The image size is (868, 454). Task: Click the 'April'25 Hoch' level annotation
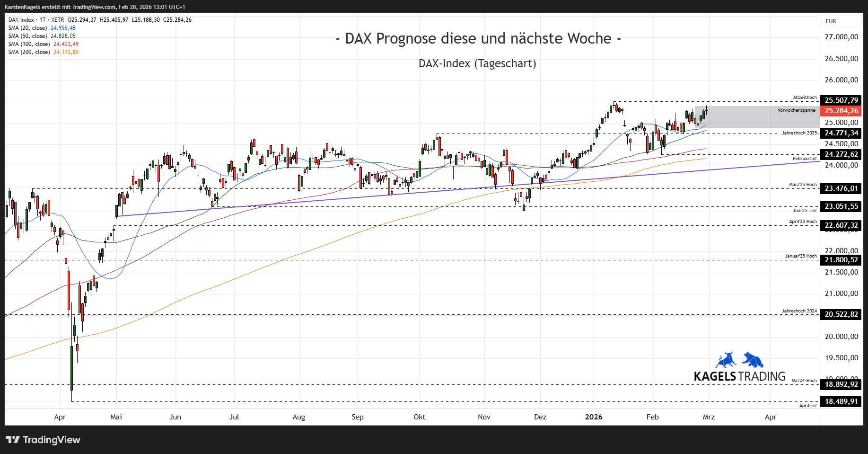tap(803, 222)
